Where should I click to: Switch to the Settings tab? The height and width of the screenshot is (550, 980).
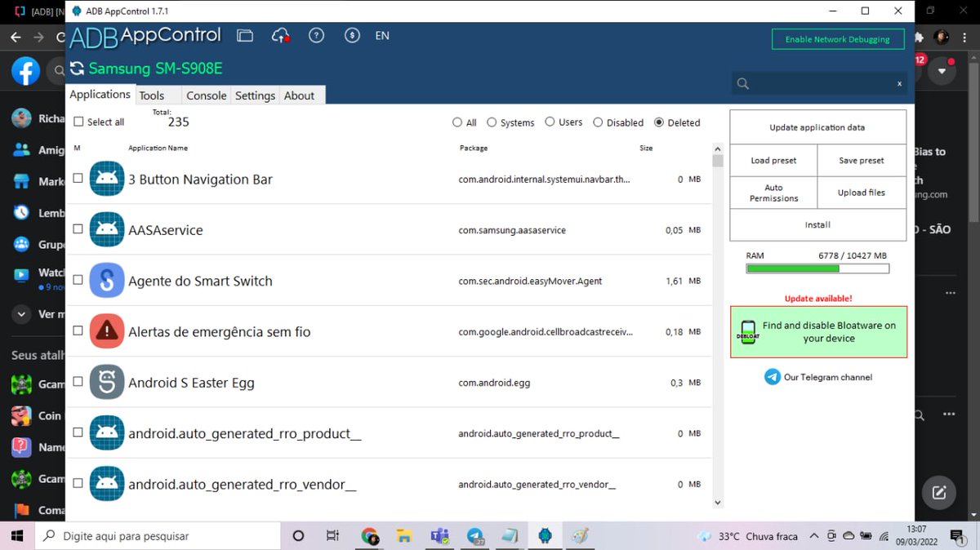[255, 95]
